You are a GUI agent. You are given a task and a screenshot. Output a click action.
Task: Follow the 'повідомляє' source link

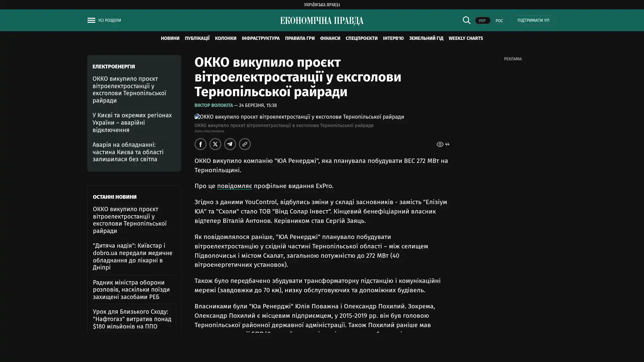click(x=234, y=186)
